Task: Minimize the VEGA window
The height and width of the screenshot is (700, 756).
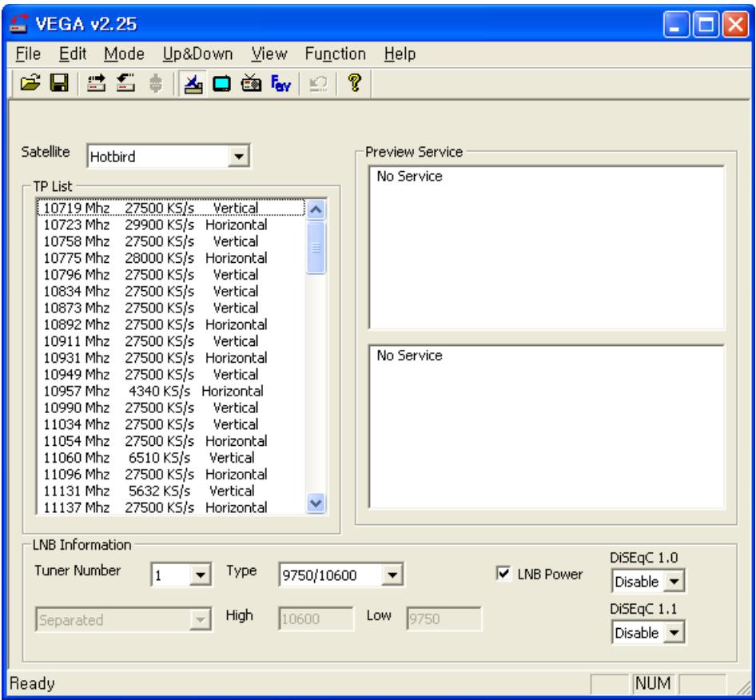Action: tap(676, 24)
